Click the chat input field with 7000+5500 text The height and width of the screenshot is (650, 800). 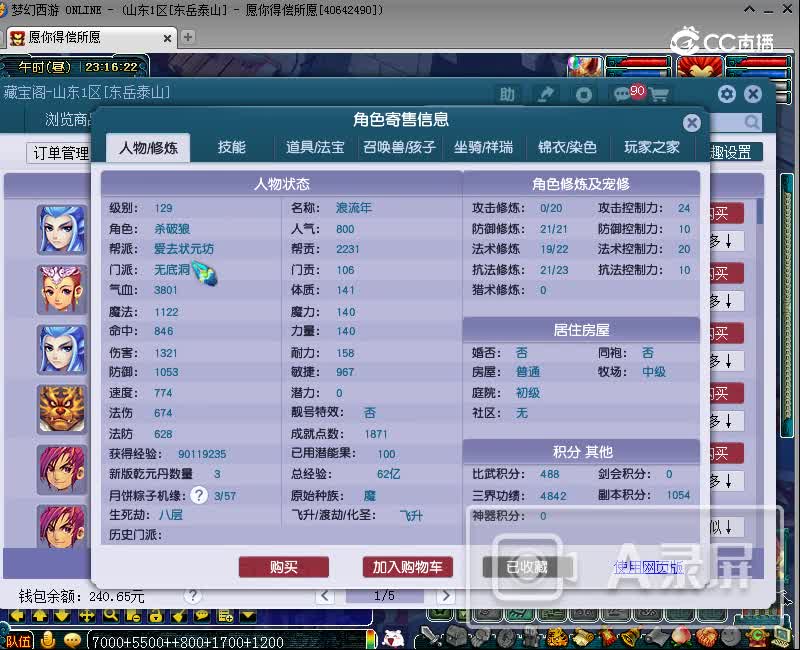click(x=227, y=641)
